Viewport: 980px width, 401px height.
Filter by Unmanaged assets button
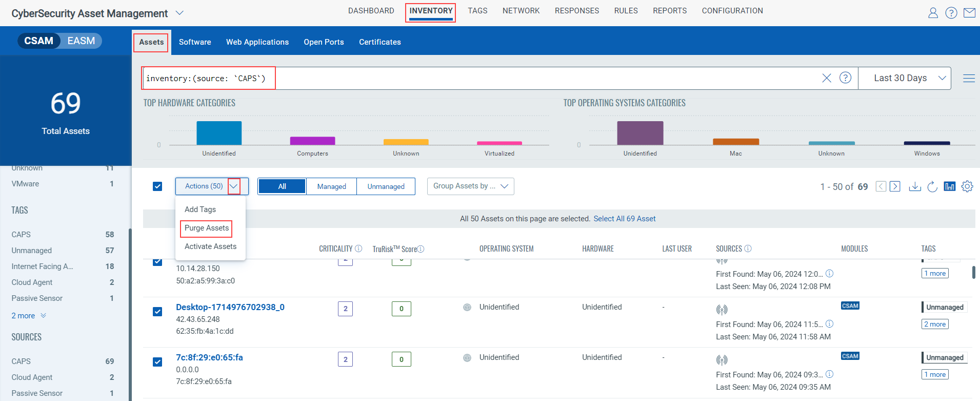click(x=386, y=186)
